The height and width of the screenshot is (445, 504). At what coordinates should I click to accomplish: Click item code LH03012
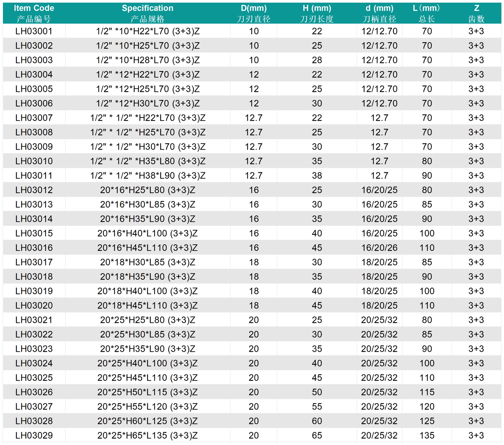tap(34, 190)
